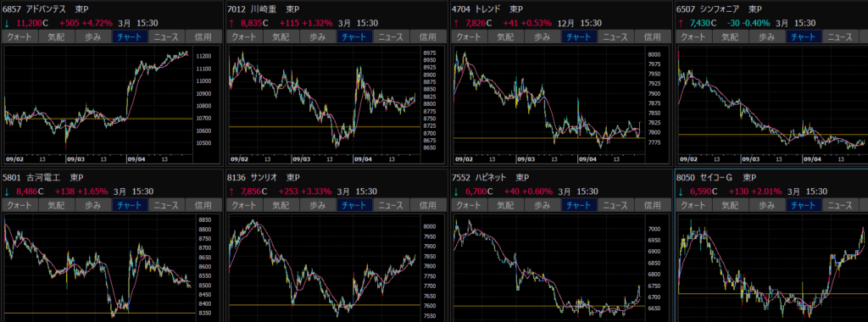Viewport: 868px width, 322px height.
Task: Open 歩み tab in 7552 ハピネット panel
Action: [543, 205]
